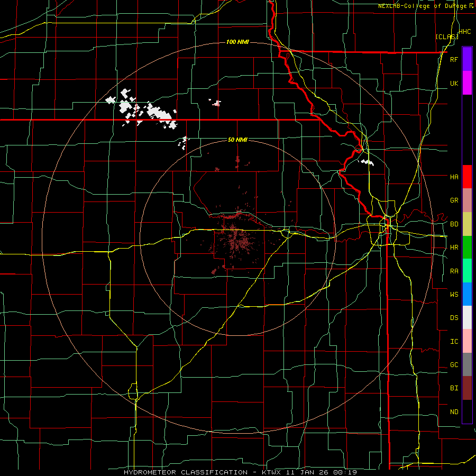Image resolution: width=476 pixels, height=476 pixels.
Task: Click the 'BI' legend label text
Action: (x=454, y=388)
